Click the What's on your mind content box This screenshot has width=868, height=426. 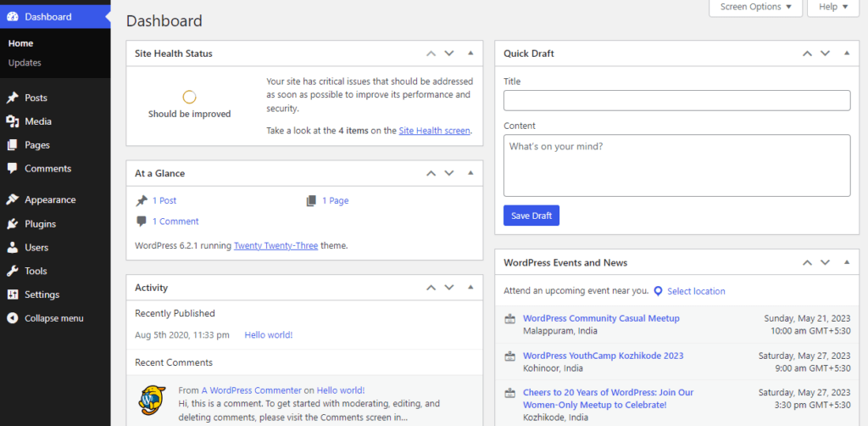pyautogui.click(x=676, y=165)
